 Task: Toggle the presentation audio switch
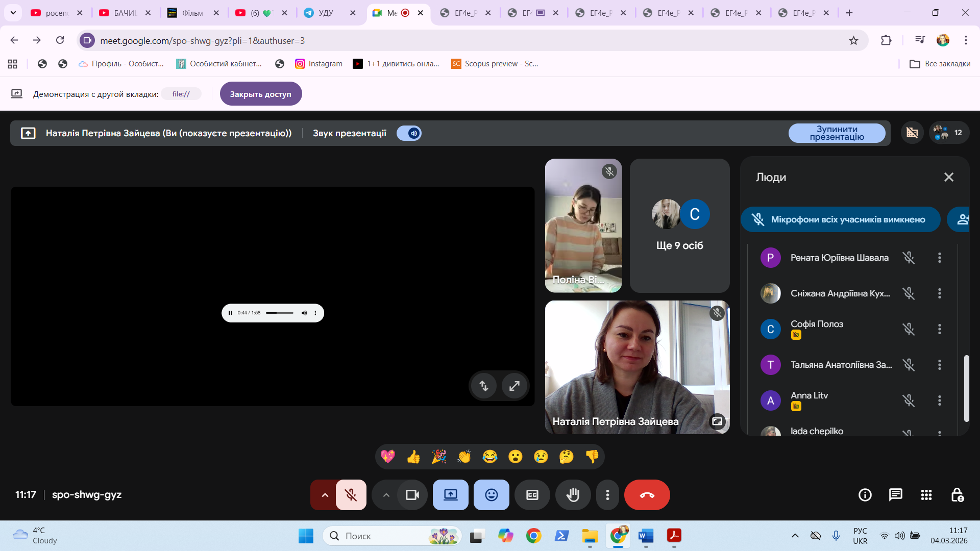coord(409,133)
